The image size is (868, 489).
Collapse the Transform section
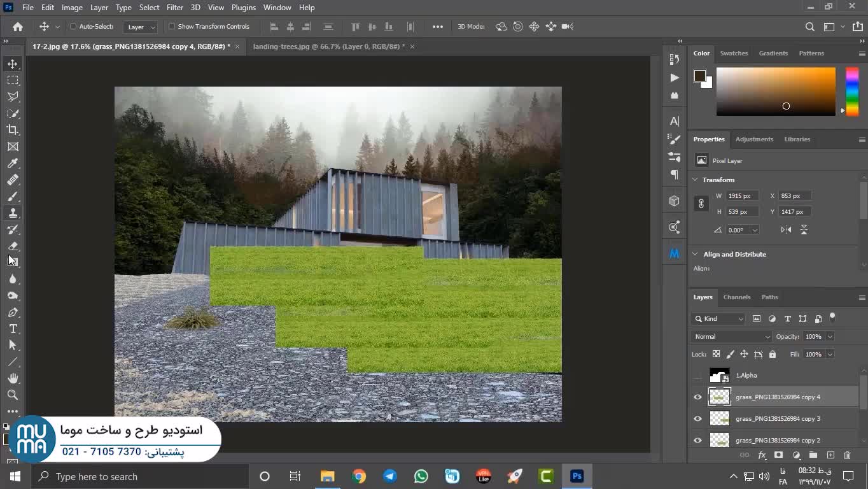[696, 180]
